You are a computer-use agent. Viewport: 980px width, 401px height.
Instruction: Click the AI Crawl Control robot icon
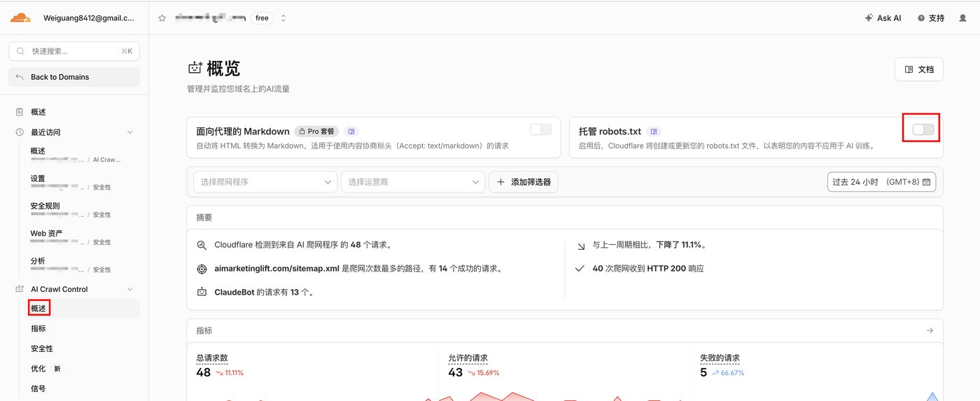(20, 289)
